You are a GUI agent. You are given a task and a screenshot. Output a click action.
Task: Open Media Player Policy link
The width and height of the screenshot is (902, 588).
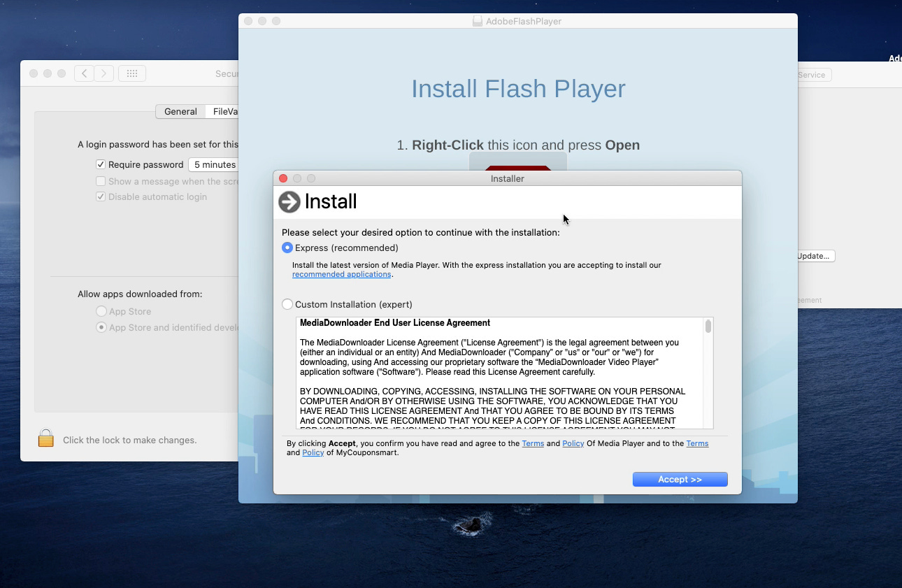click(573, 443)
